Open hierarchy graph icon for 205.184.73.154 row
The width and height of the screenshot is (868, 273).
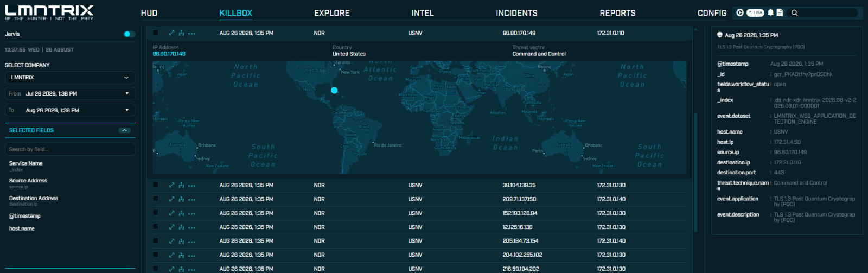tap(181, 241)
